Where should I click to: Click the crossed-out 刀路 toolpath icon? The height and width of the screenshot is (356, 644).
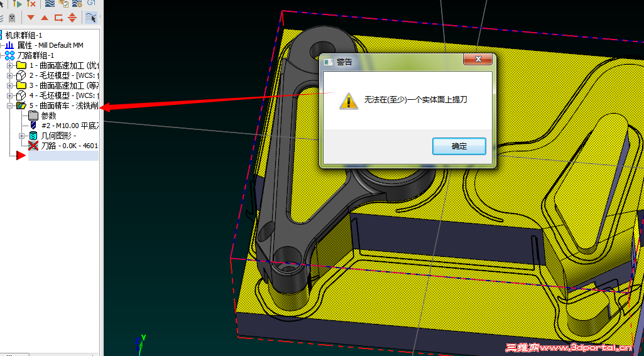[33, 146]
